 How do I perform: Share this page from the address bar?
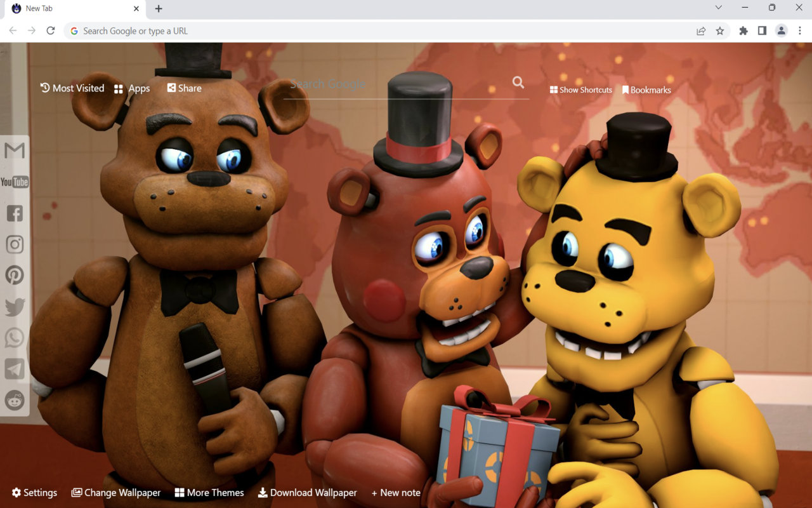[701, 30]
